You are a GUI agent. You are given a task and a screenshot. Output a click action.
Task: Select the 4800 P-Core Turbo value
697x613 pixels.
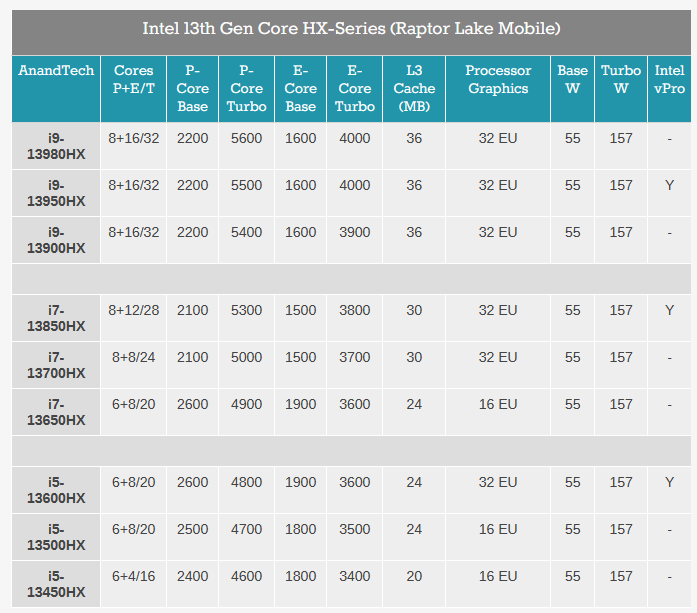[x=246, y=482]
